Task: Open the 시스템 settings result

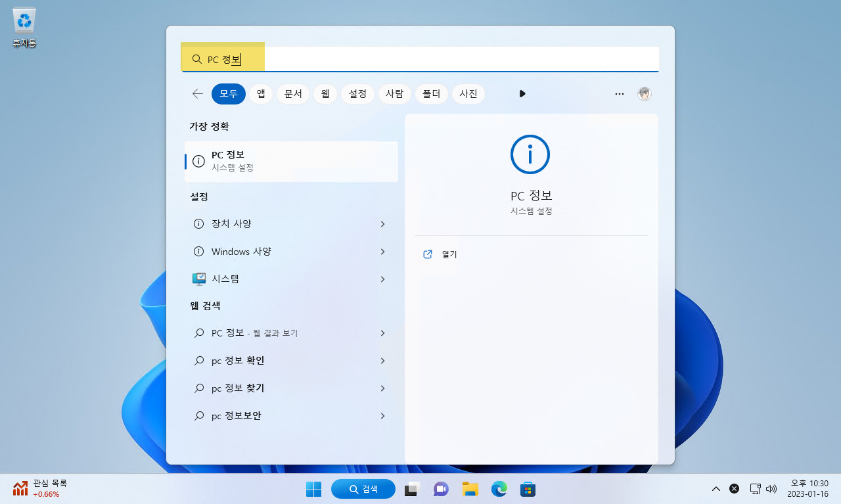Action: coord(291,279)
